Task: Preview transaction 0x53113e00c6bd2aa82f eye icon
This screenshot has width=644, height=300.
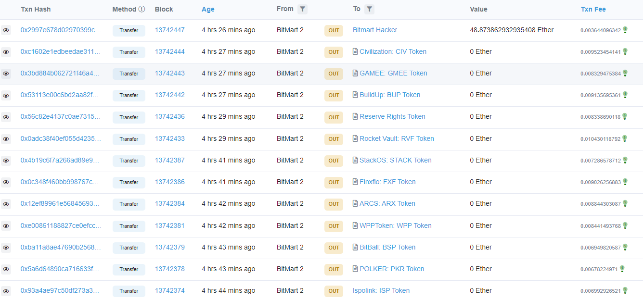Action: (6, 95)
